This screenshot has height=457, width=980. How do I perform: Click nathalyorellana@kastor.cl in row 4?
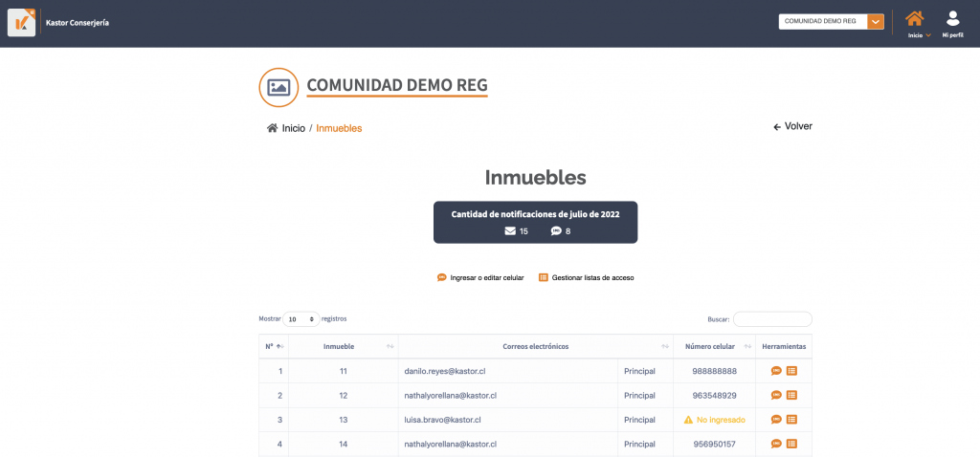[451, 444]
